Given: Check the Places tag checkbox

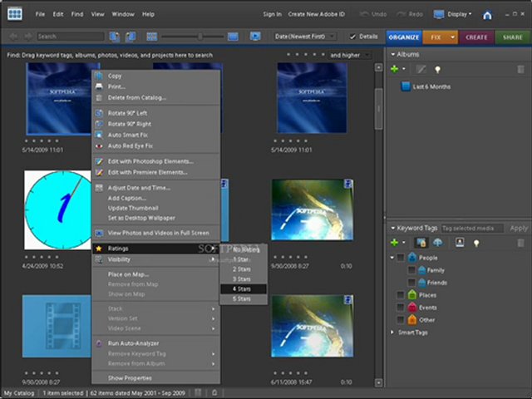Looking at the screenshot, I should tap(401, 295).
